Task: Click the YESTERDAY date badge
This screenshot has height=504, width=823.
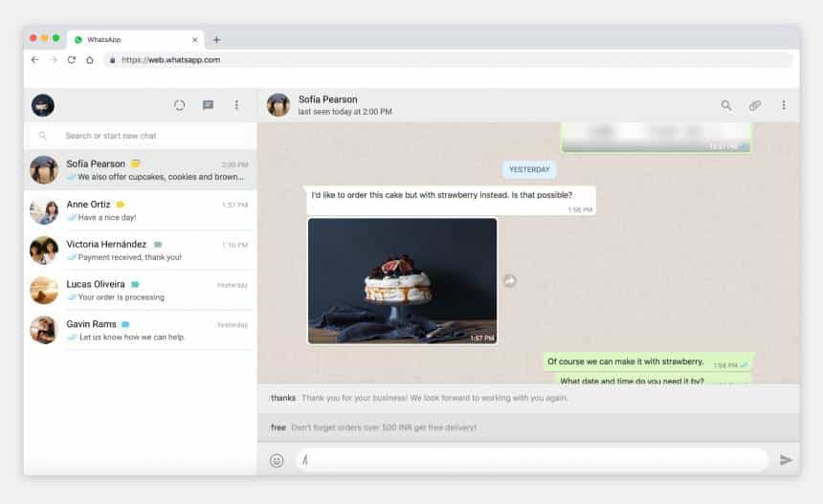Action: coord(529,169)
